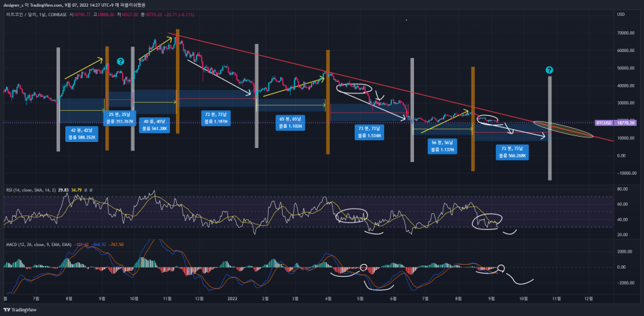Click the MACD (12, 26, close, 9, EMA, EMA) legend

click(x=39, y=245)
